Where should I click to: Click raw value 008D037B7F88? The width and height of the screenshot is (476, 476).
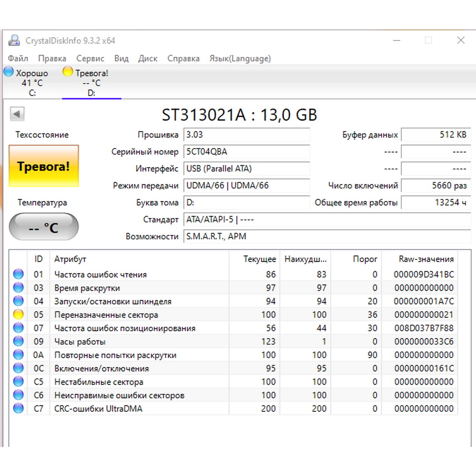(424, 328)
